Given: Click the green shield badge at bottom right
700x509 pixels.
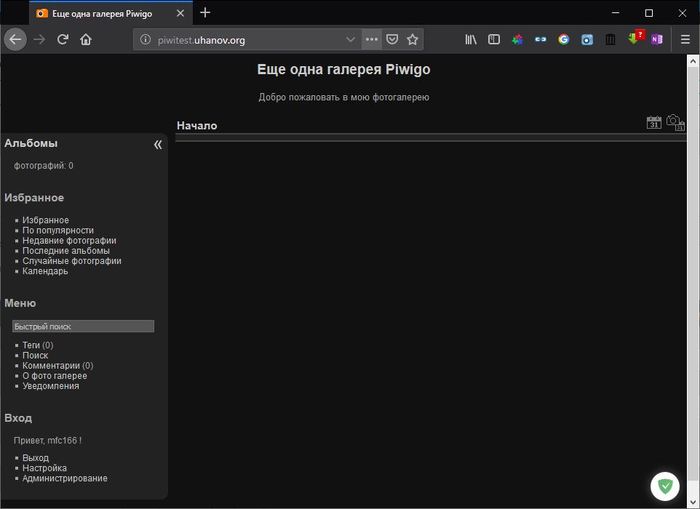Looking at the screenshot, I should pos(664,486).
